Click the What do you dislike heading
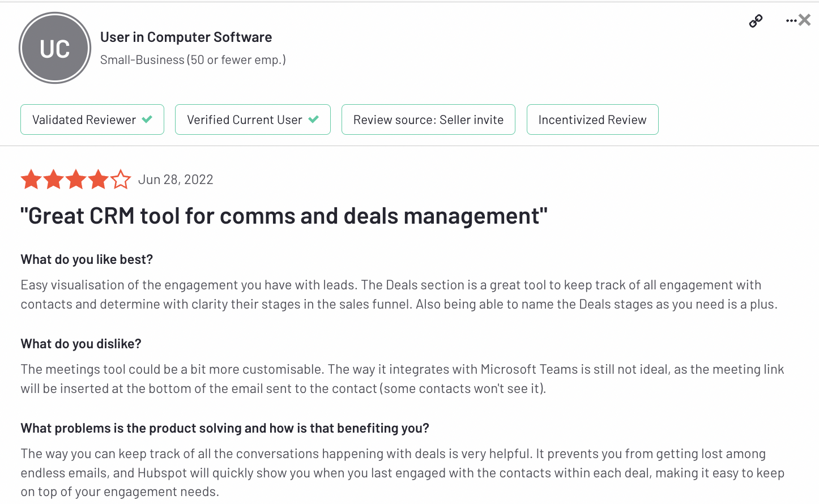 pos(81,344)
